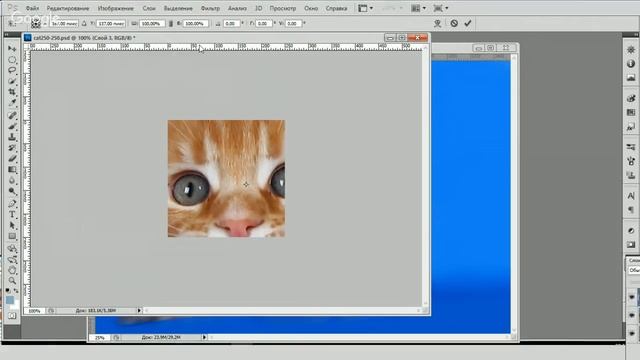This screenshot has width=640, height=360.
Task: Select the Eraser tool
Action: click(12, 159)
